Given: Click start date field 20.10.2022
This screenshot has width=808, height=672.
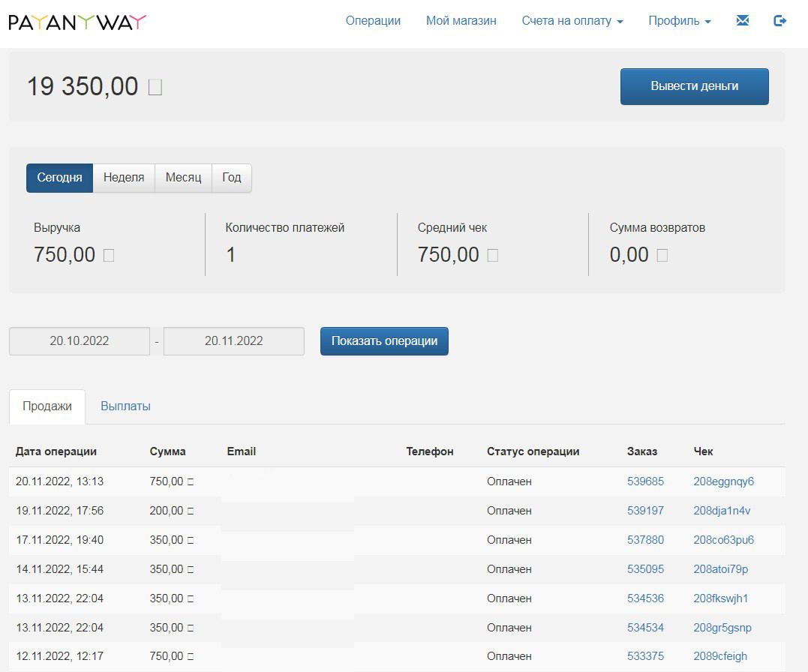Looking at the screenshot, I should pos(80,340).
